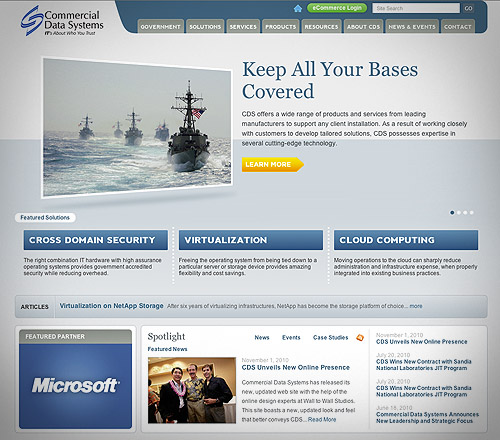Image resolution: width=500 pixels, height=440 pixels.
Task: Open the Products menu
Action: 280,27
